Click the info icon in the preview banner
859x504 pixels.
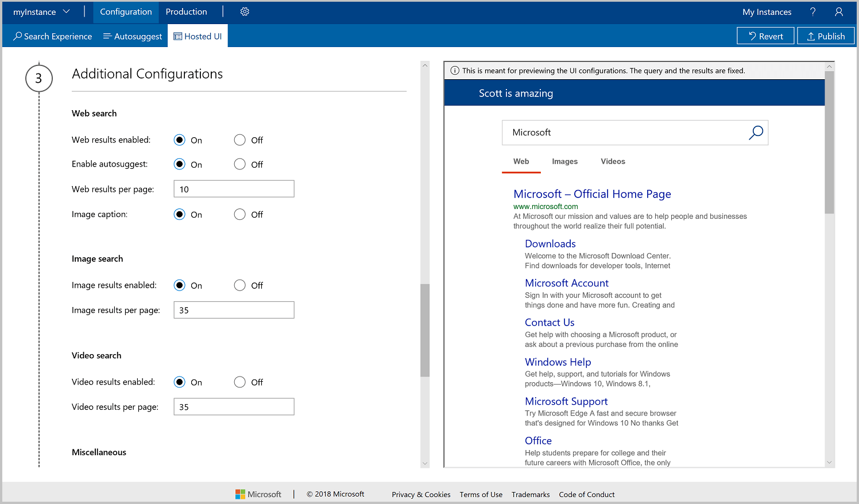click(455, 70)
